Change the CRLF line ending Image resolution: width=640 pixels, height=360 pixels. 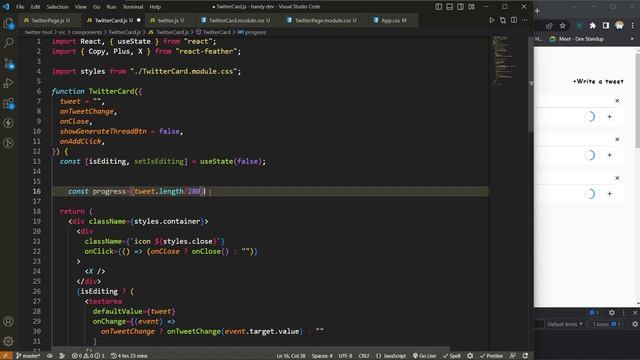364,356
